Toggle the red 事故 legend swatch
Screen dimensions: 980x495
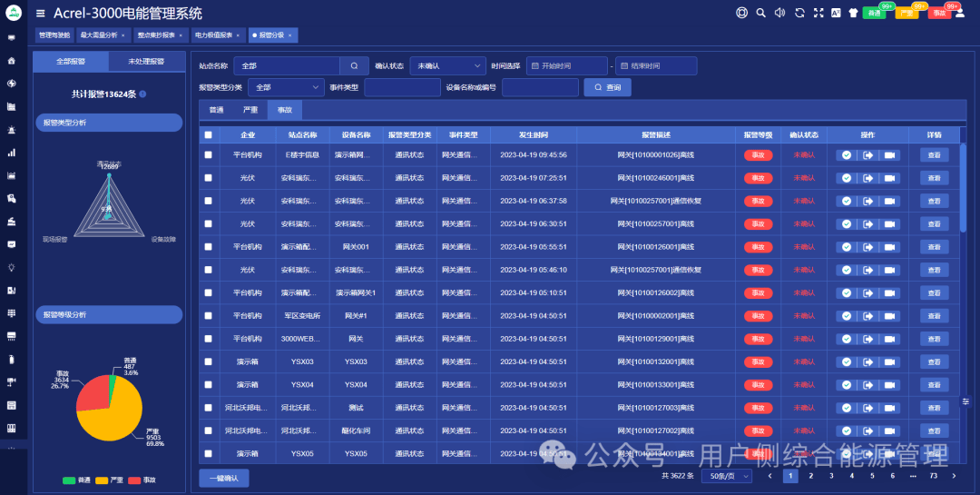pos(134,480)
